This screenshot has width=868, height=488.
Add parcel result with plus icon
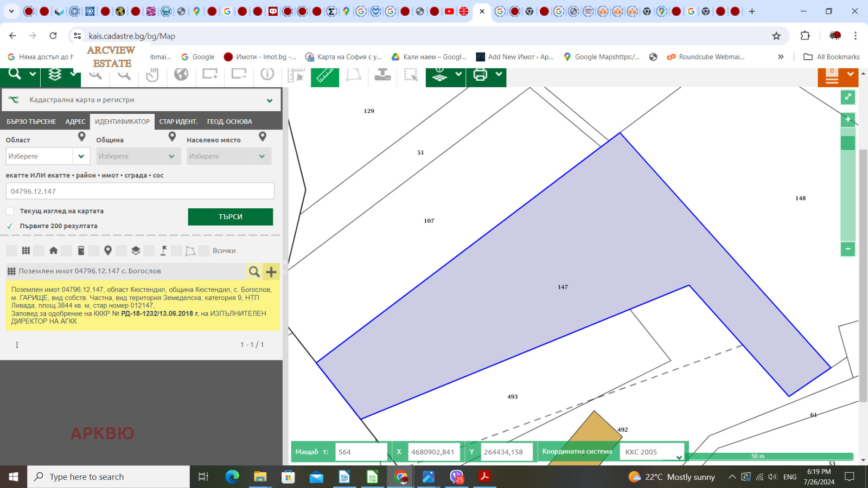(x=271, y=272)
